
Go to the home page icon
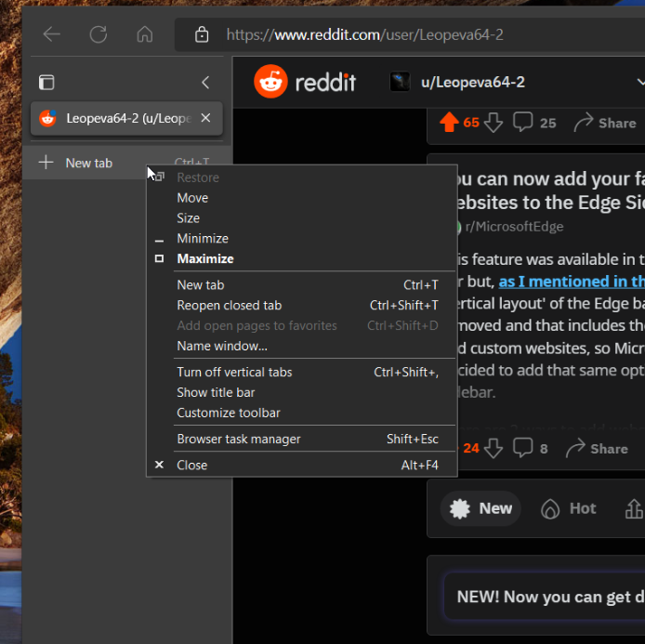pyautogui.click(x=145, y=34)
